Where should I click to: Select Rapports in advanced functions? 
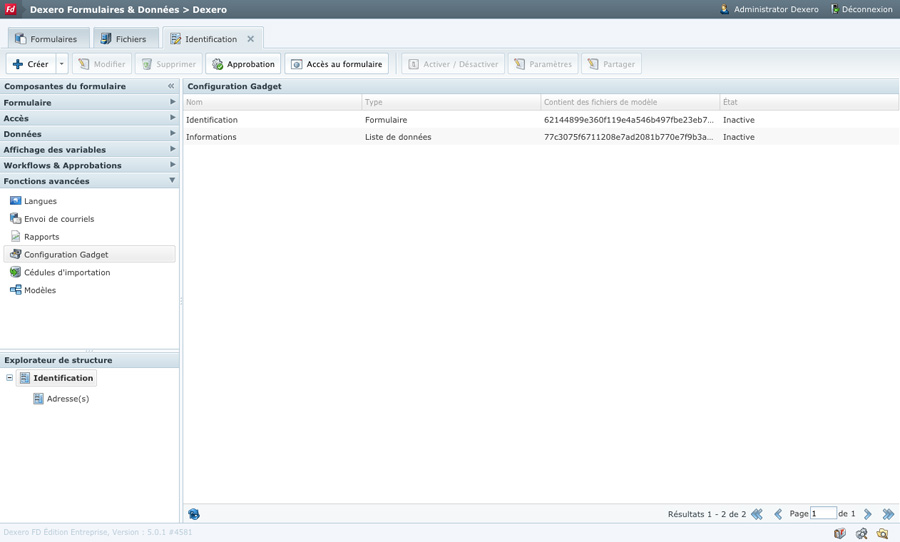41,237
